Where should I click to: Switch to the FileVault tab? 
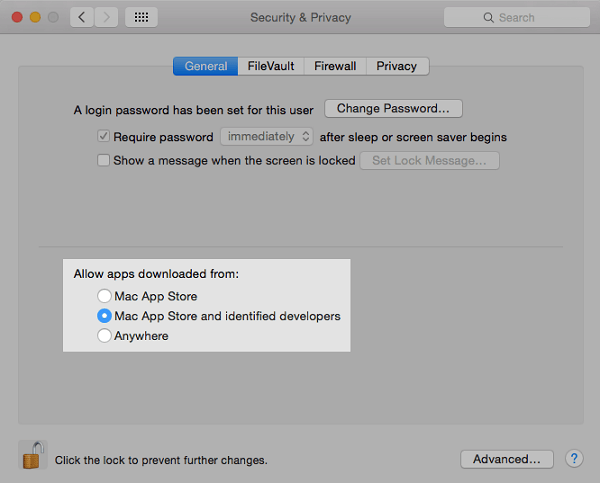pos(271,66)
